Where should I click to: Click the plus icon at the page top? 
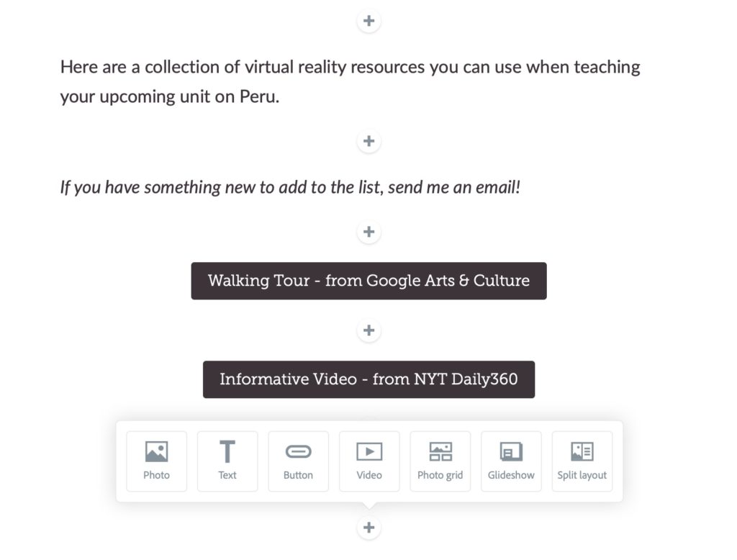click(368, 20)
